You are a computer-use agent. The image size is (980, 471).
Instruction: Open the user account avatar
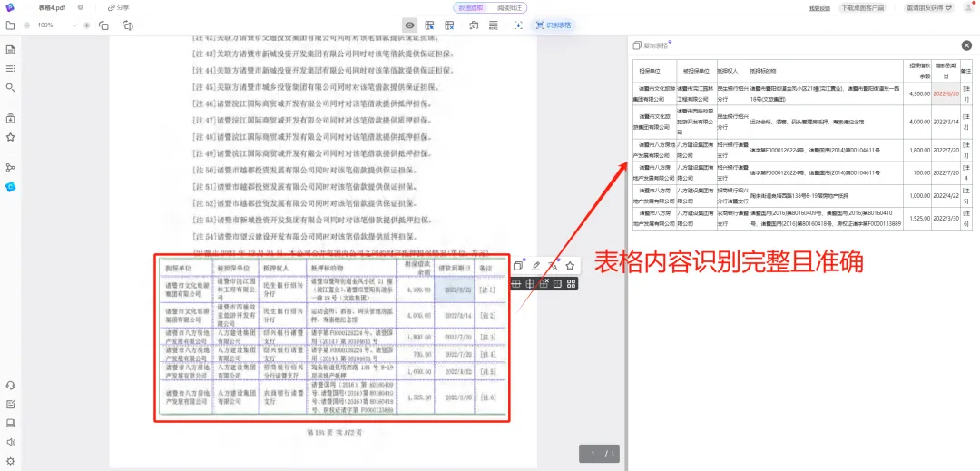[x=967, y=7]
